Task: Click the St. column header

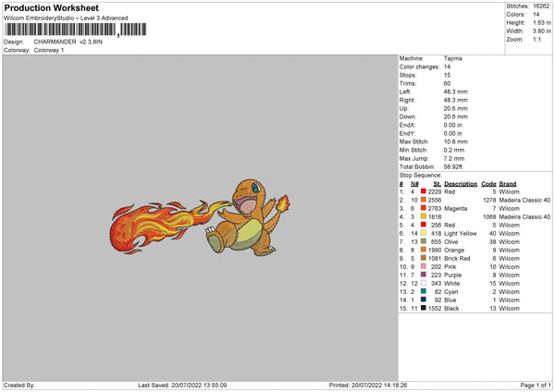Action: pos(438,184)
